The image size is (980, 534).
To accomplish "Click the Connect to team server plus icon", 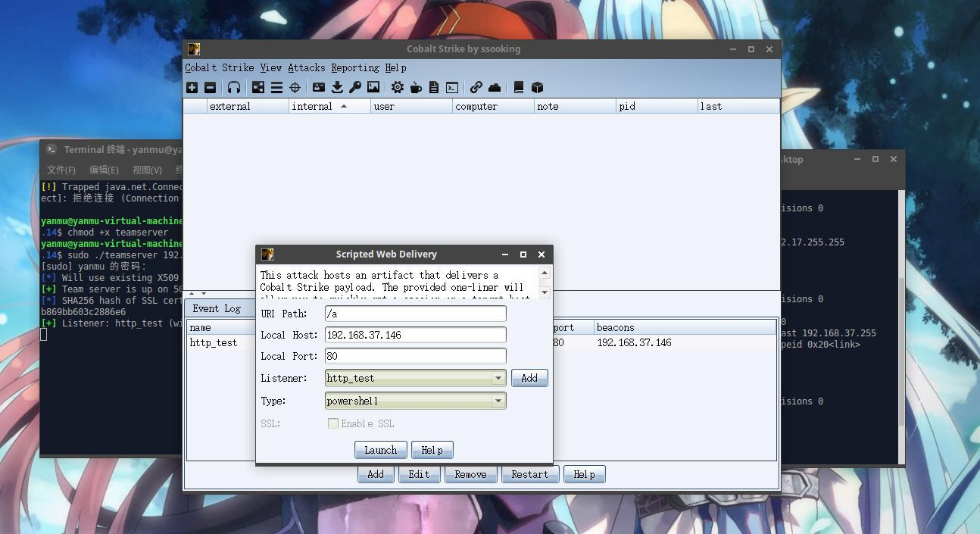I will pyautogui.click(x=192, y=88).
